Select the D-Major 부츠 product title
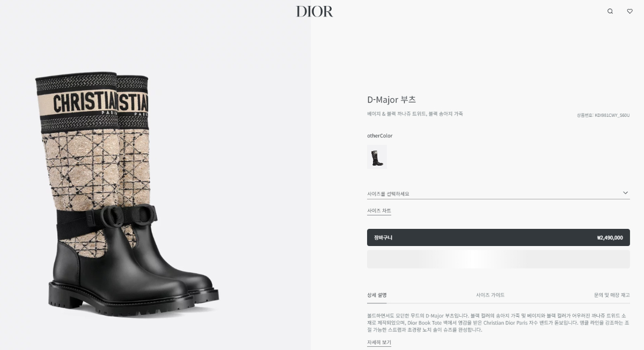 (391, 100)
